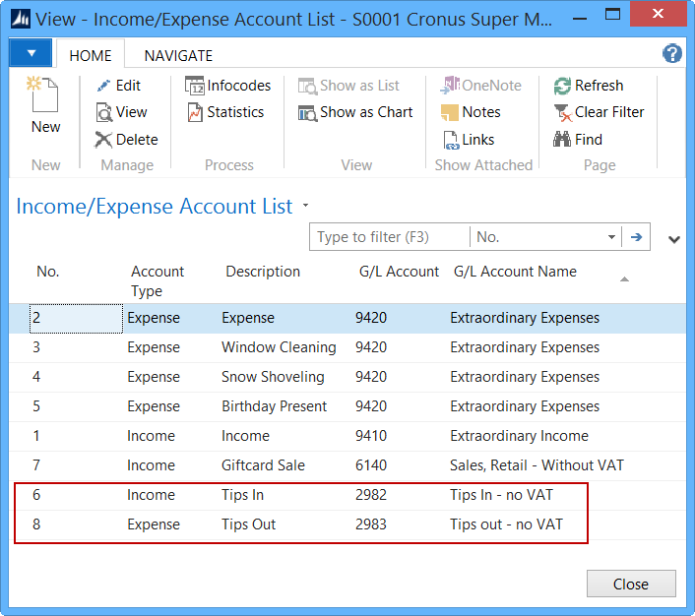
Task: Switch to the NAVIGATE tab
Action: (x=178, y=55)
